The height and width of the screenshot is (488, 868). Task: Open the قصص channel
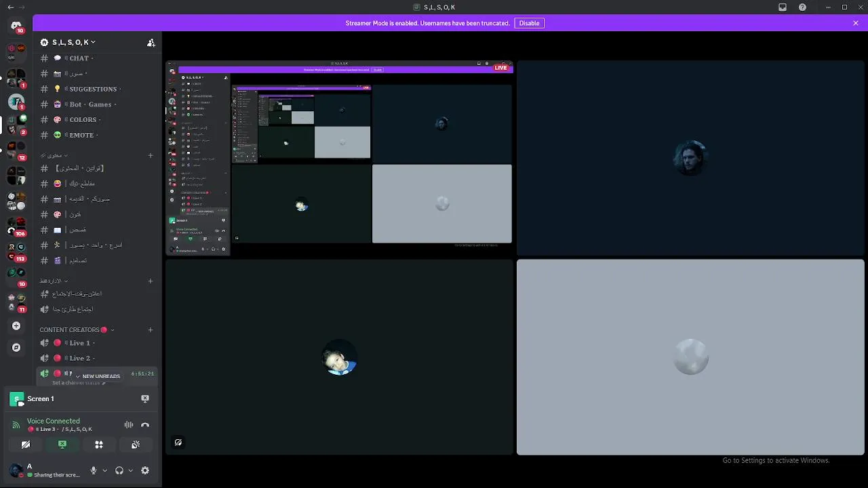coord(97,230)
